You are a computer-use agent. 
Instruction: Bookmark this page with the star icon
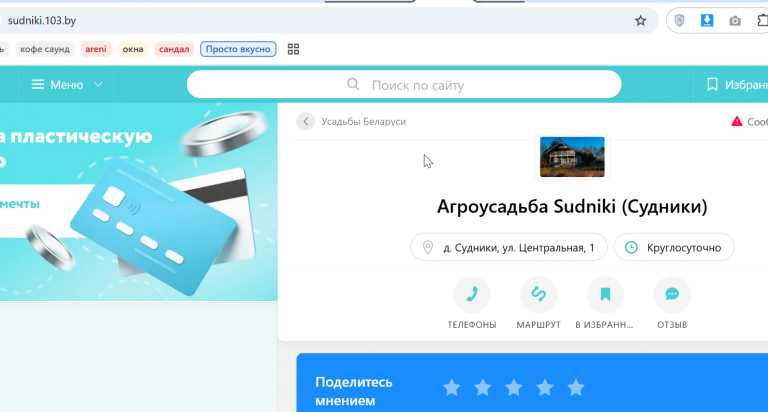point(640,21)
